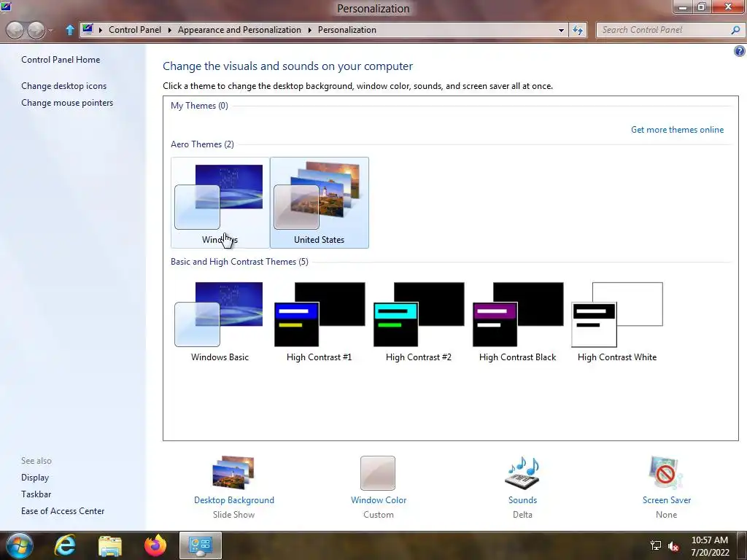The image size is (747, 560).
Task: Launch Firefox from the taskbar
Action: pos(155,545)
